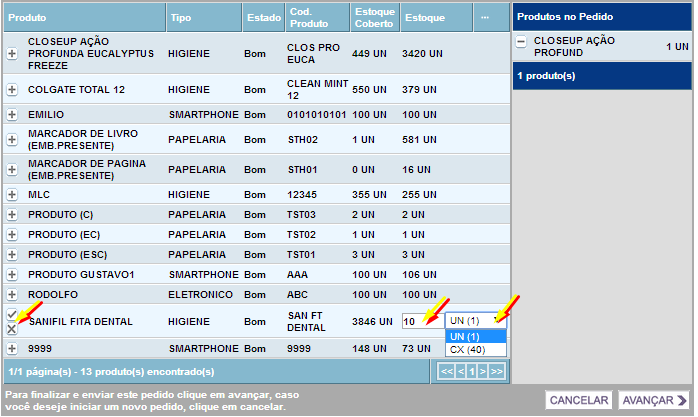Click the quantity field showing 10
Image resolution: width=698 pixels, height=417 pixels.
tap(422, 321)
